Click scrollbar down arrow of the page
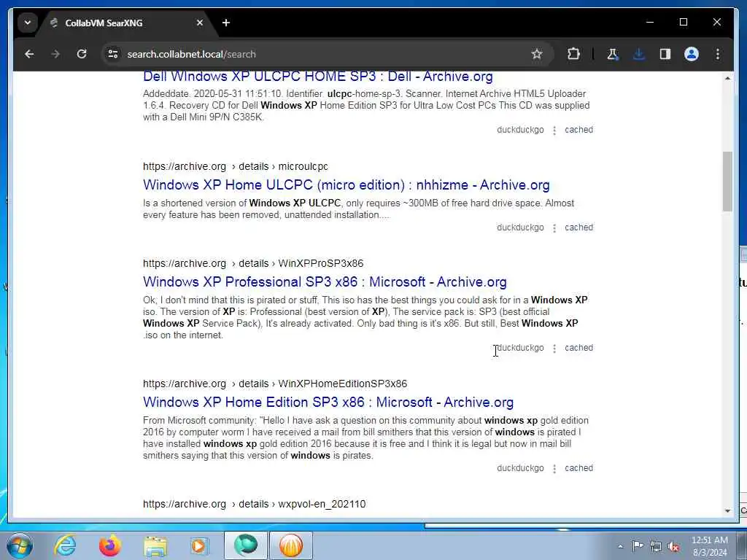This screenshot has height=560, width=747. tap(727, 511)
